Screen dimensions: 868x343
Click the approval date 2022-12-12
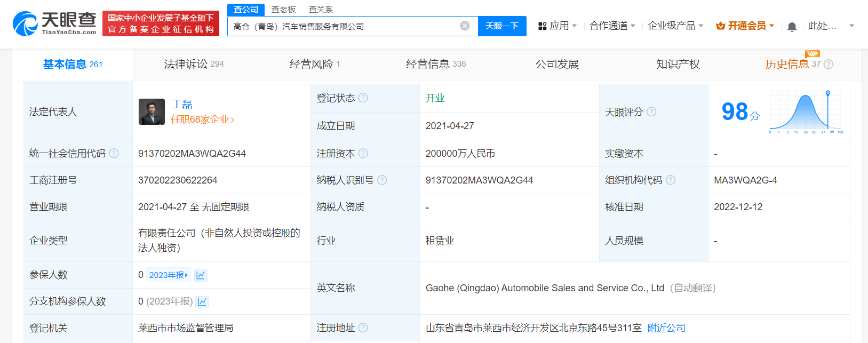pyautogui.click(x=738, y=206)
